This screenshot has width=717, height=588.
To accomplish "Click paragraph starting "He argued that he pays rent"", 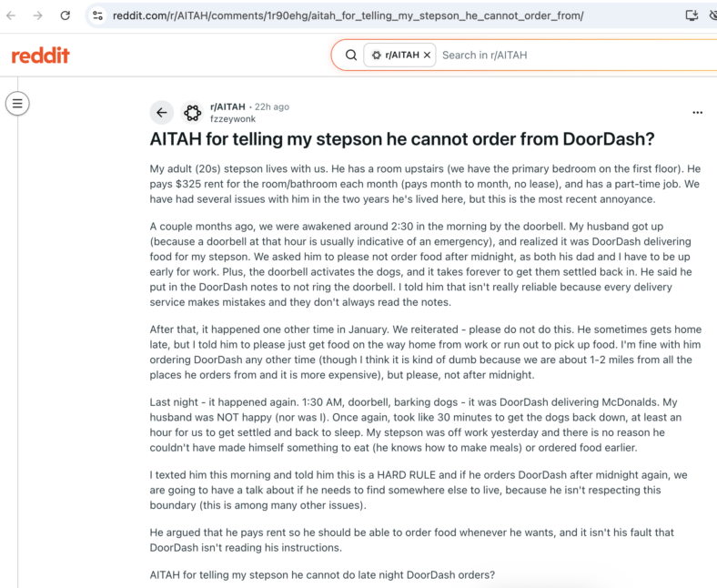I will click(x=411, y=540).
